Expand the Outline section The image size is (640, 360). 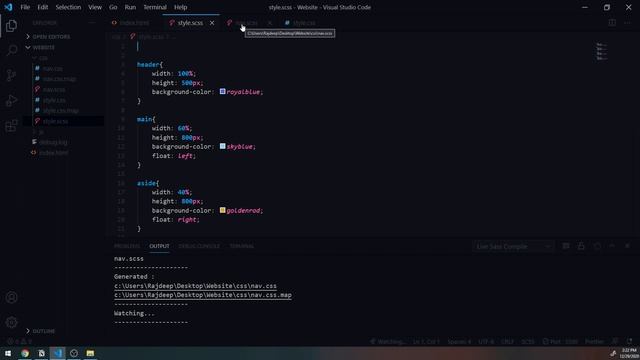point(43,331)
